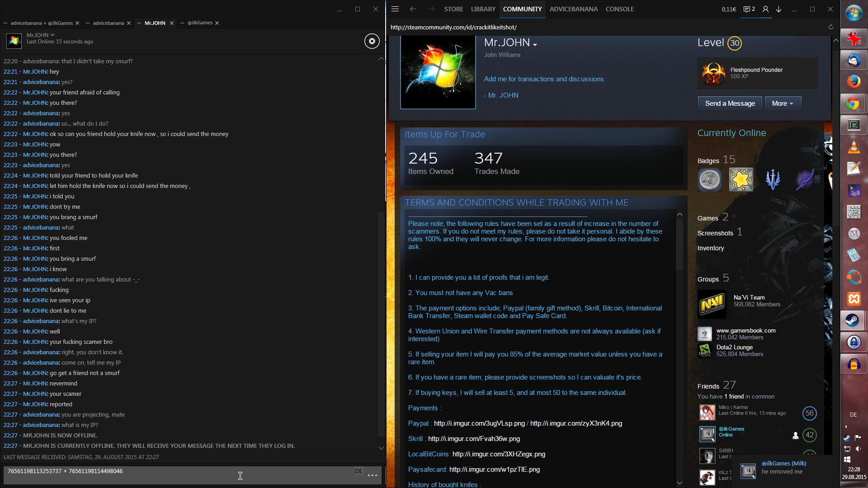
Task: Open Firefox from the taskbar
Action: click(854, 82)
